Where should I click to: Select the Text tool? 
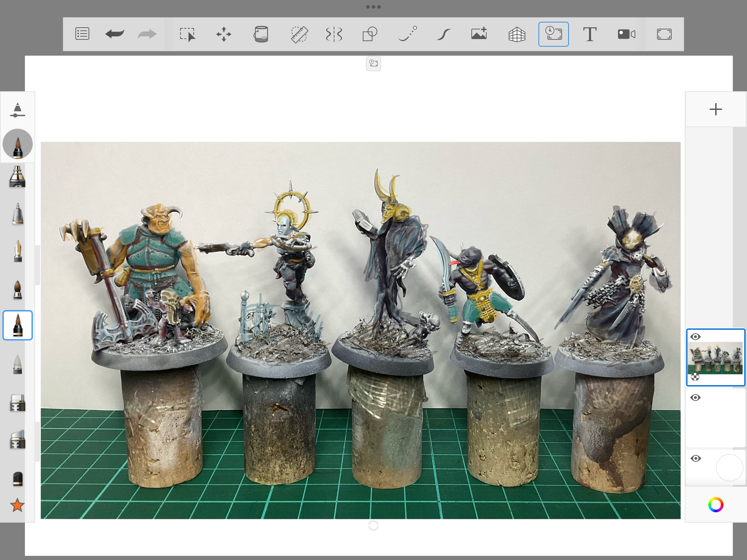click(589, 34)
